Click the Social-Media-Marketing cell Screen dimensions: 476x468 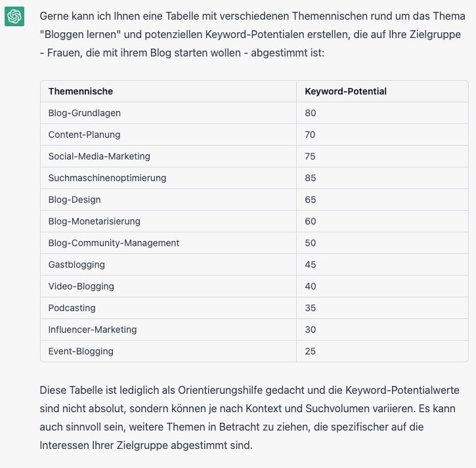tap(99, 156)
